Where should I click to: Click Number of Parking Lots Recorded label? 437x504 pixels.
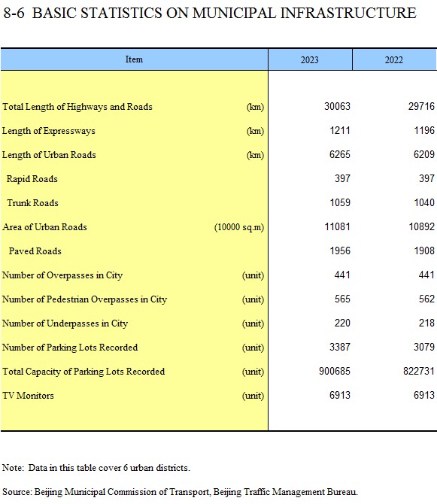[70, 348]
